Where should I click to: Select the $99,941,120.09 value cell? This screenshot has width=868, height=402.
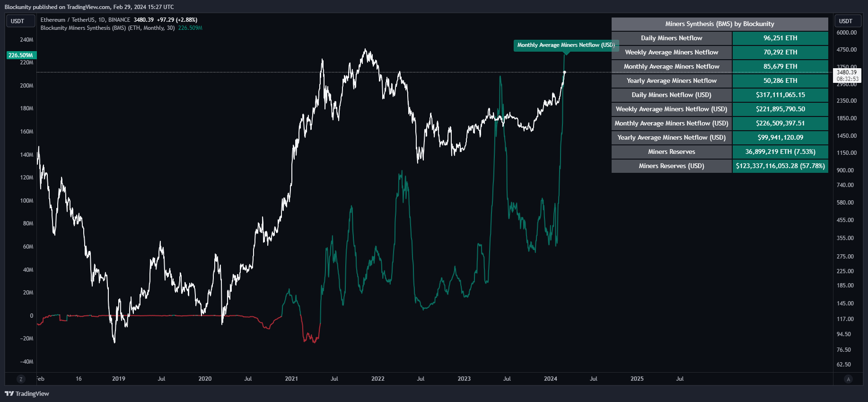coord(780,138)
